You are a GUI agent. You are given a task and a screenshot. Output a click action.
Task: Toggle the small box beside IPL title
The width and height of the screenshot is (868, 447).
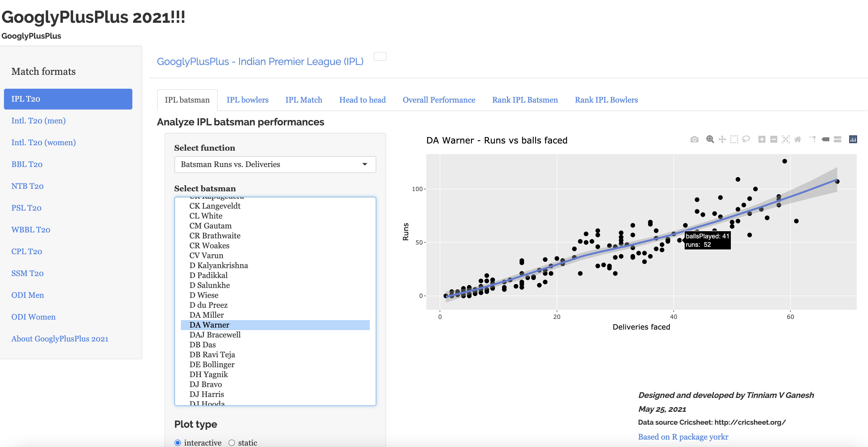click(x=380, y=56)
